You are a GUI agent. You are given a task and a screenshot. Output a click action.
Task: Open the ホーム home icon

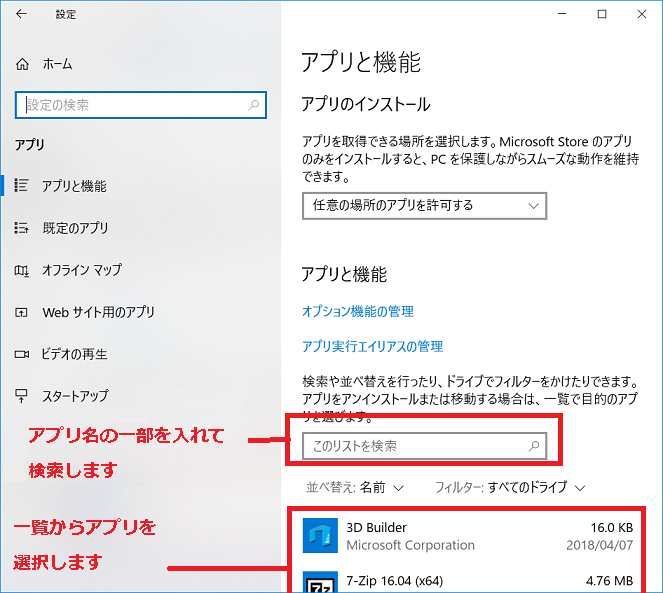pyautogui.click(x=22, y=64)
